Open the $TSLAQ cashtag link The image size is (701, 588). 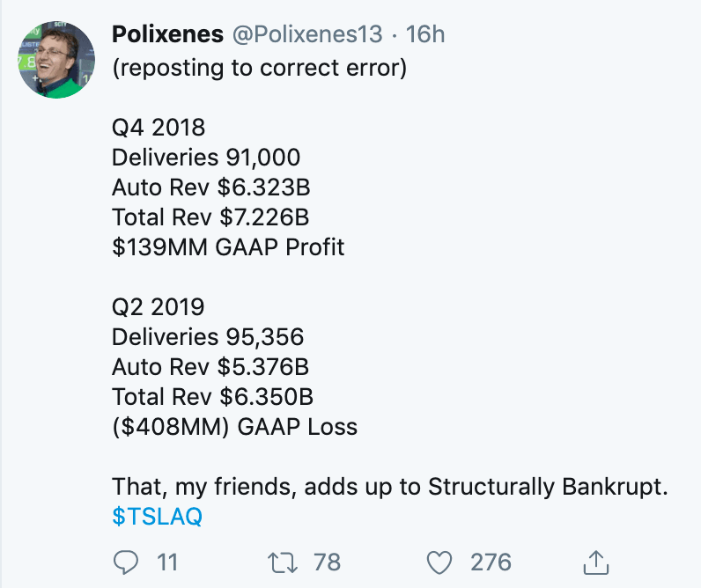157,516
